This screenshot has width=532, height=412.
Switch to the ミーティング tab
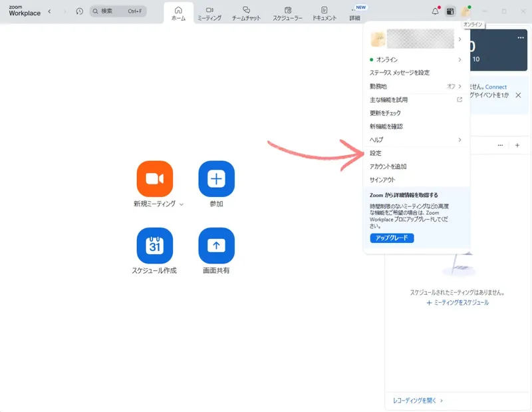[209, 13]
